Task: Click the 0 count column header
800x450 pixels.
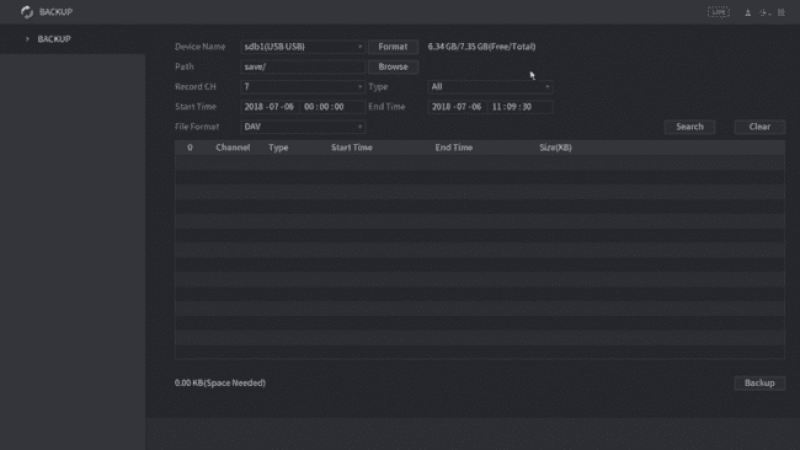Action: (x=190, y=147)
